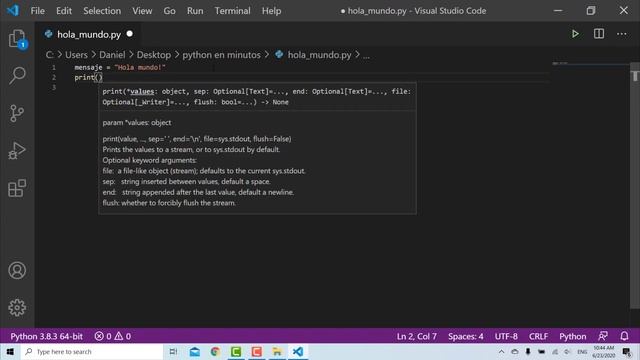Click the Windows taskbar search box

(x=91, y=351)
